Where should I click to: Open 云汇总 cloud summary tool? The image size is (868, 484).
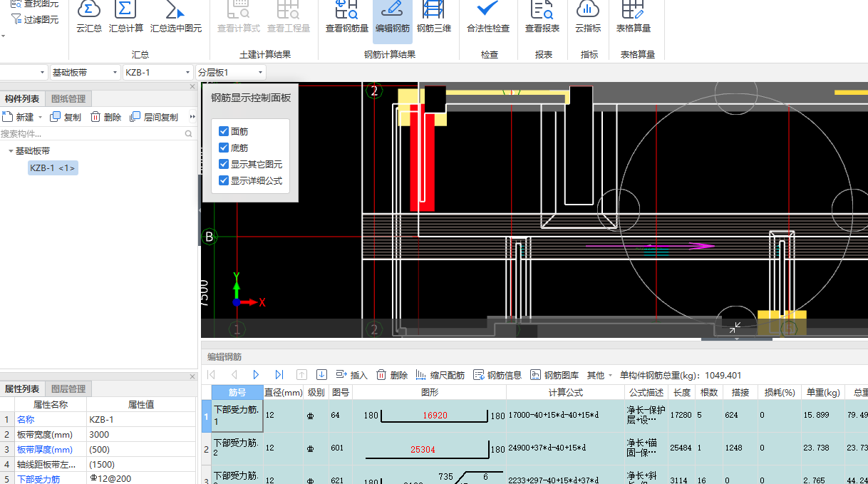point(89,18)
